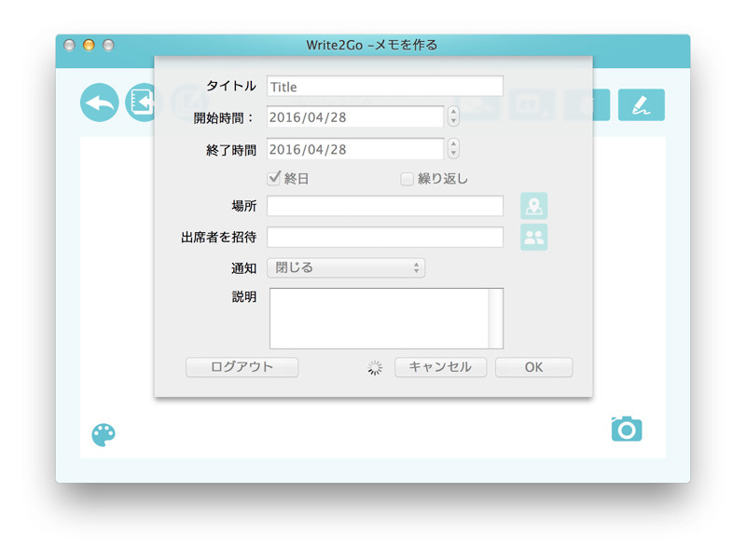
Task: Focus the 場所 location input field
Action: pos(385,206)
